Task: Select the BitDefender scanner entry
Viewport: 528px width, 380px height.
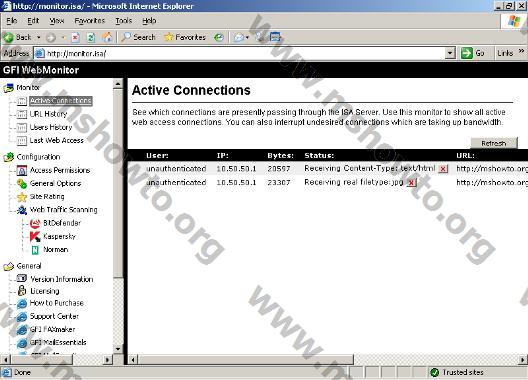Action: pyautogui.click(x=62, y=223)
